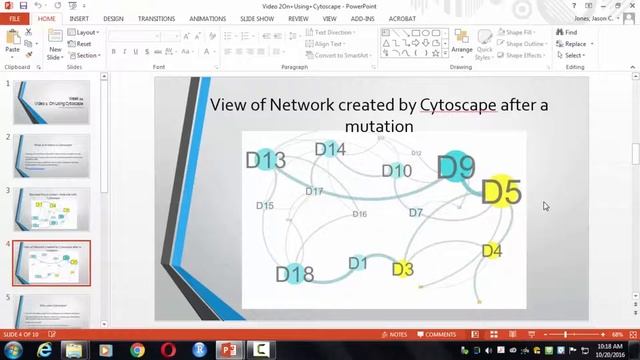Click the Replace button
640x360 pixels.
(571, 44)
